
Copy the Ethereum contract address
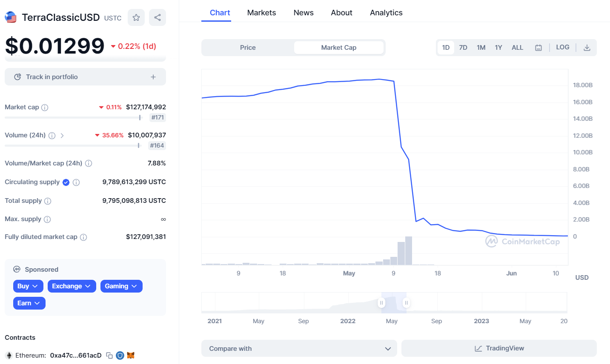[109, 355]
